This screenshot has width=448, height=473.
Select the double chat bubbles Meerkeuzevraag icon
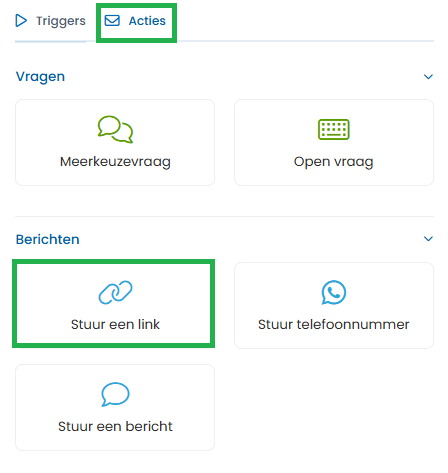pyautogui.click(x=115, y=129)
